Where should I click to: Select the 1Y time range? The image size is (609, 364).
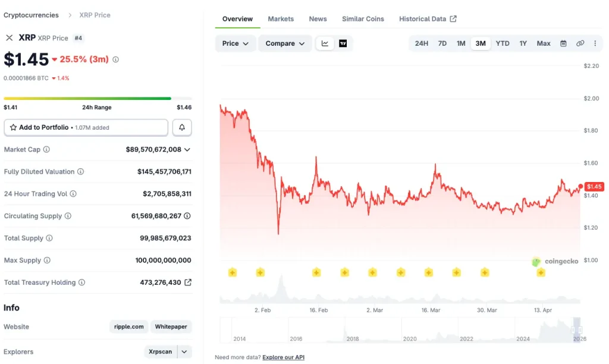tap(523, 43)
